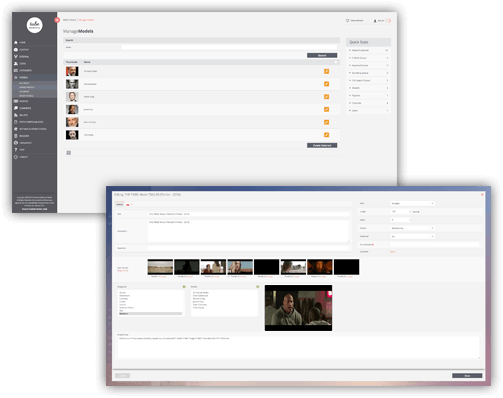Image resolution: width=503 pixels, height=398 pixels.
Task: Open the Users sidebar icon
Action: point(16,63)
